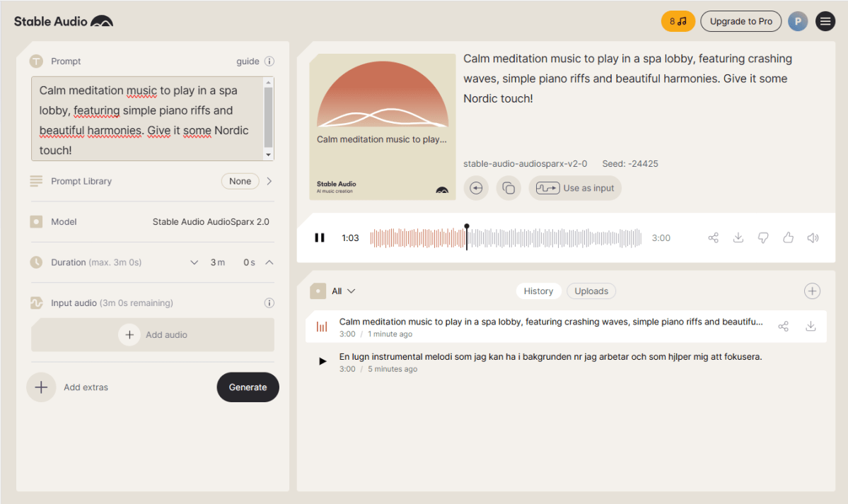Click the back-arrow icon below the album art
848x504 pixels.
pyautogui.click(x=476, y=187)
